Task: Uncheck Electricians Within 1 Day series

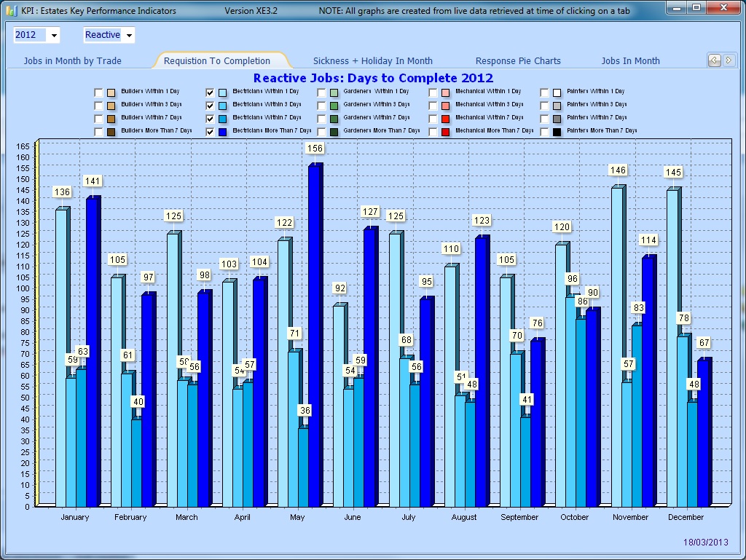Action: pos(210,92)
